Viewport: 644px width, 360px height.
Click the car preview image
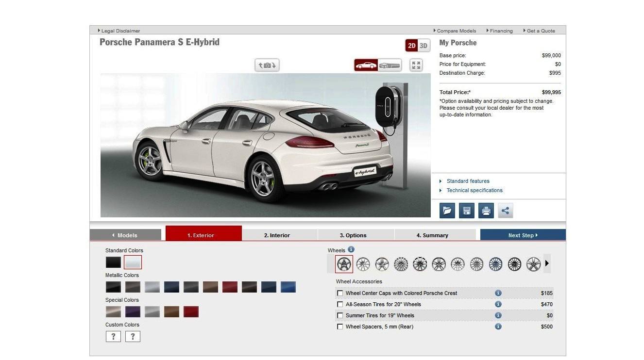pyautogui.click(x=265, y=145)
